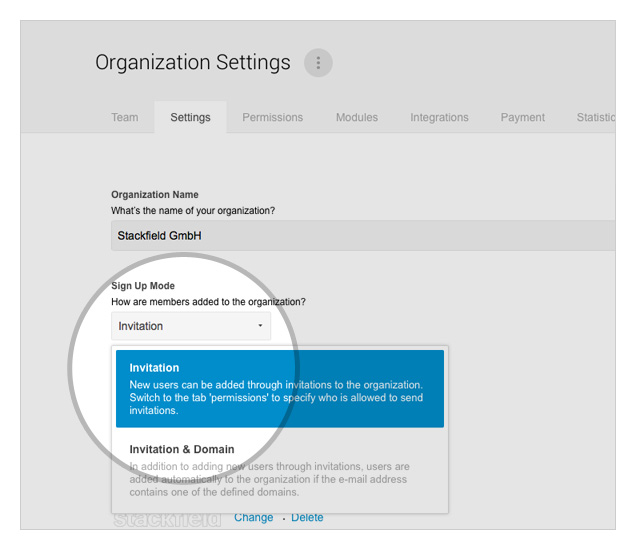
Task: Select the Settings tab
Action: pyautogui.click(x=190, y=117)
